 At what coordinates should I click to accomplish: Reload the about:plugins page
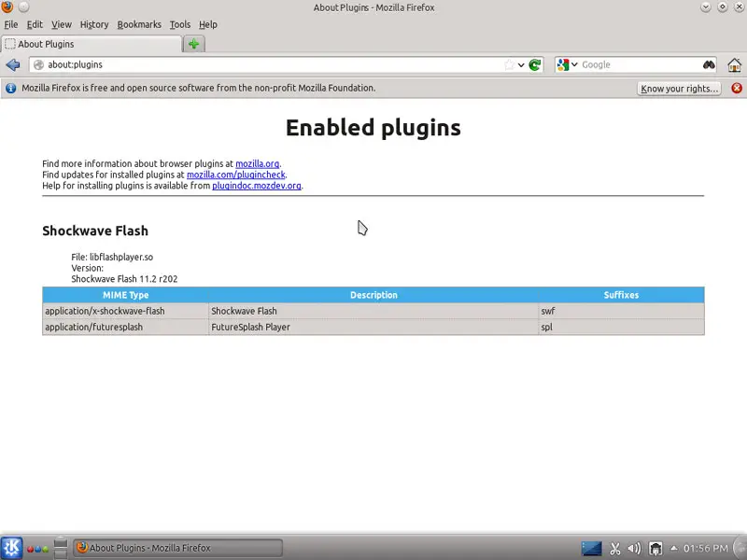point(535,64)
